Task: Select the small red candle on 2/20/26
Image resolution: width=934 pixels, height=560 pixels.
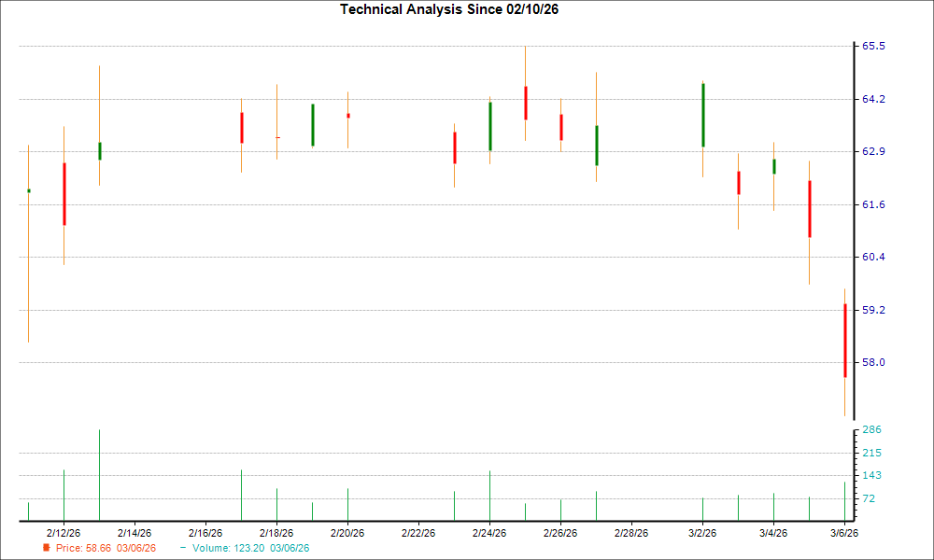Action: point(347,115)
